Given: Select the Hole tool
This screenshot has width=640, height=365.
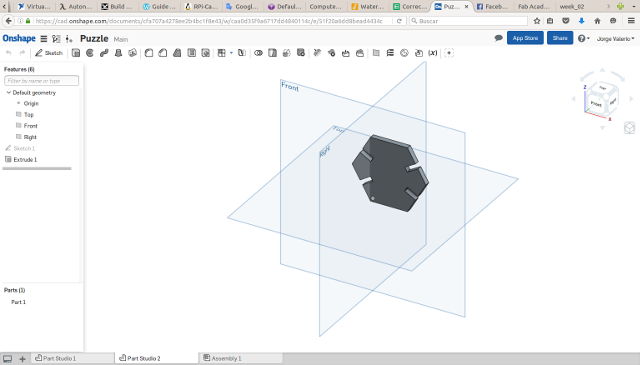Looking at the screenshot, I should 206,53.
